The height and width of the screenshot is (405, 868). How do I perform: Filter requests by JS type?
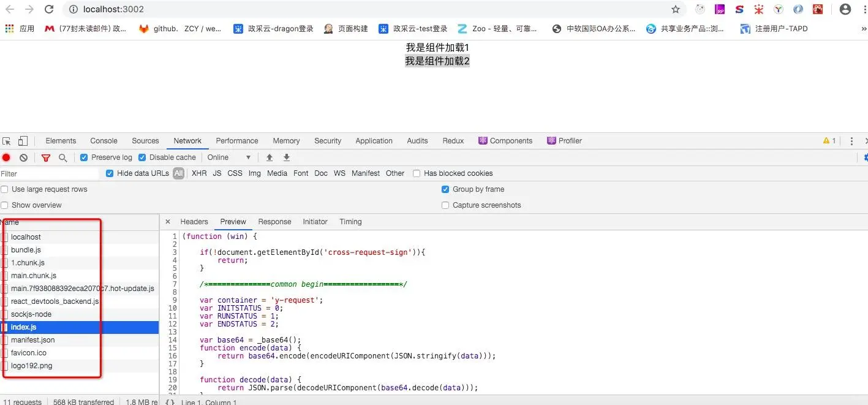point(217,173)
